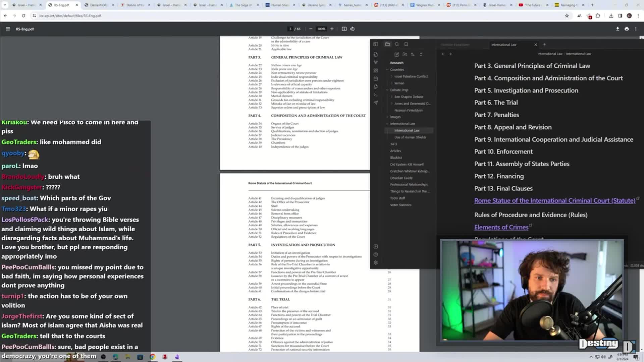The image size is (644, 362).
Task: Click the PDF zoom in plus button
Action: coord(332,29)
